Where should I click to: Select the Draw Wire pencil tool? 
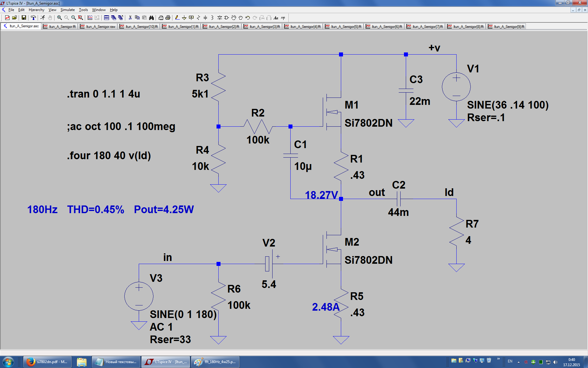177,18
